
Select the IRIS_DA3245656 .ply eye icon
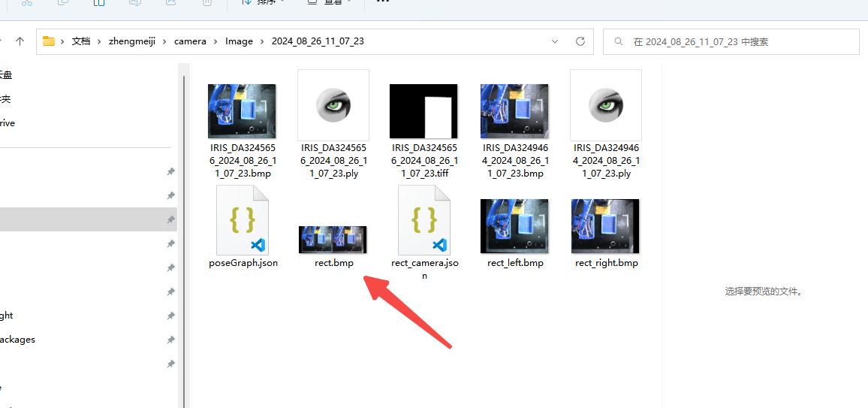tap(333, 105)
